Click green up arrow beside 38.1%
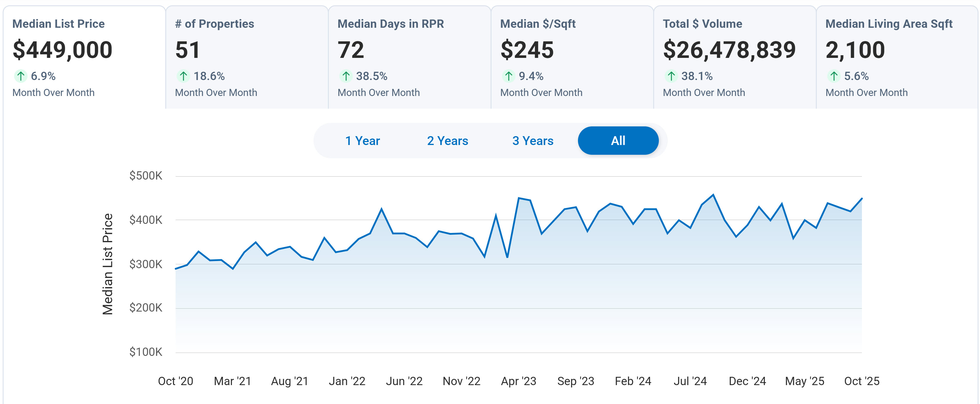Image resolution: width=980 pixels, height=404 pixels. coord(671,76)
